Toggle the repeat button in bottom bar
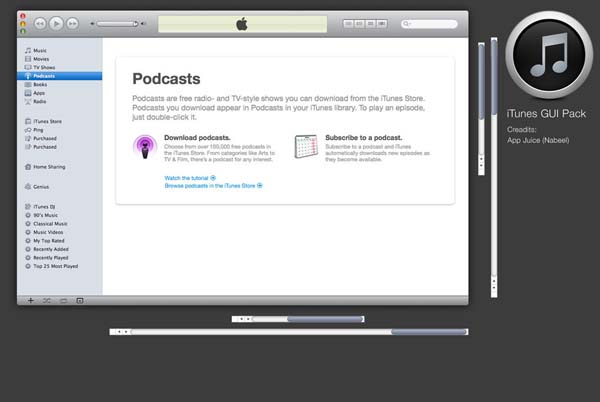The image size is (600, 402). 64,301
